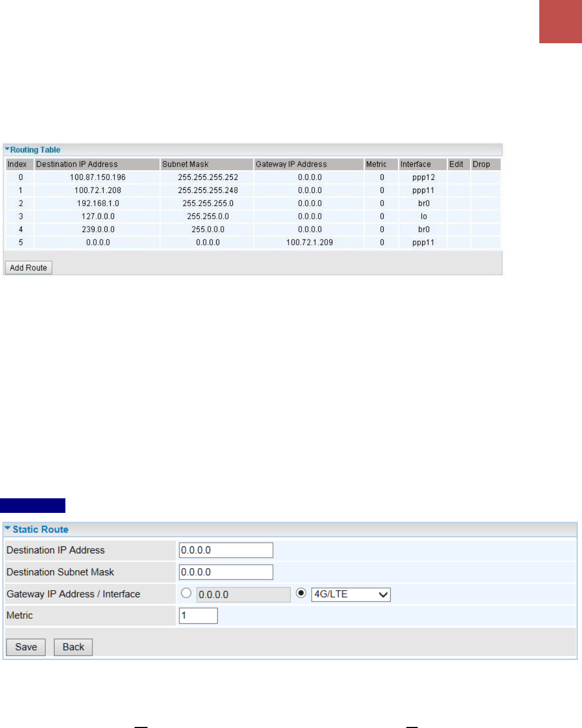Click the Index column header

coord(20,164)
